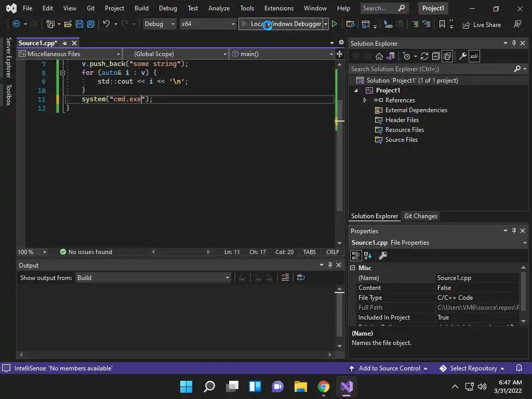532x399 pixels.
Task: Toggle auto-hide pin on Properties panel
Action: click(x=514, y=231)
